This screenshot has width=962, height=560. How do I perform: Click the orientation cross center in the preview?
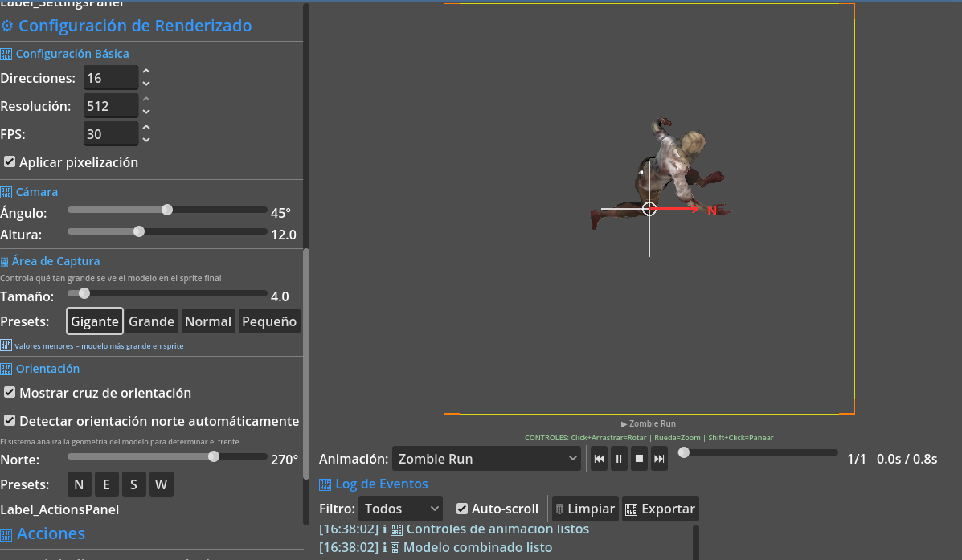[x=649, y=209]
